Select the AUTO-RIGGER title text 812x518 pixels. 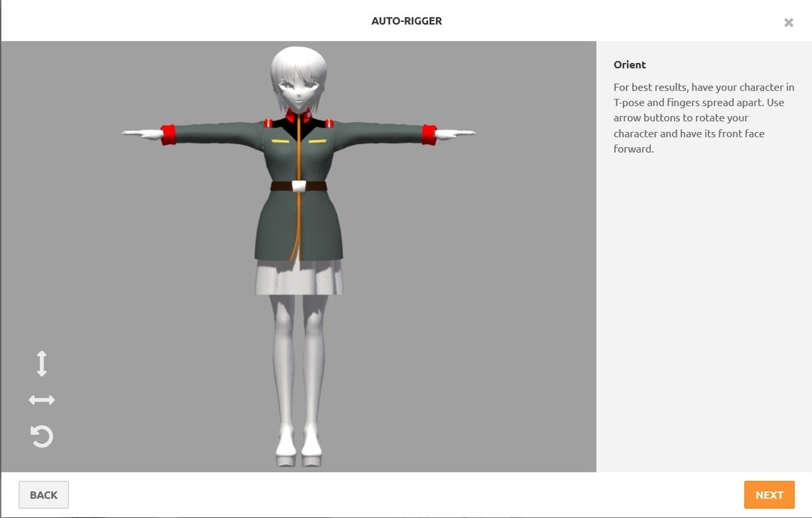click(407, 21)
